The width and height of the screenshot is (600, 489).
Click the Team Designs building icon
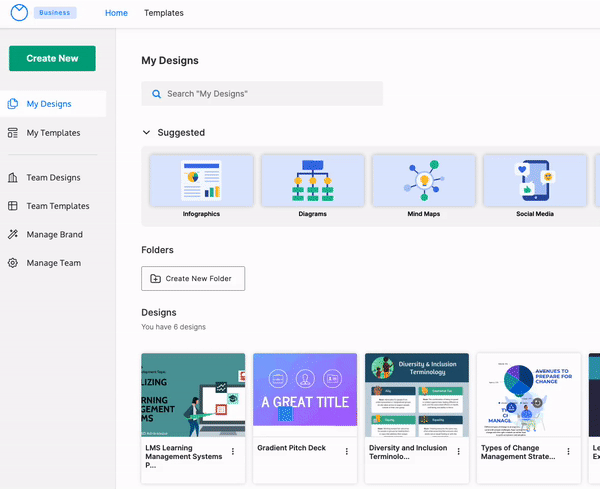pyautogui.click(x=13, y=178)
